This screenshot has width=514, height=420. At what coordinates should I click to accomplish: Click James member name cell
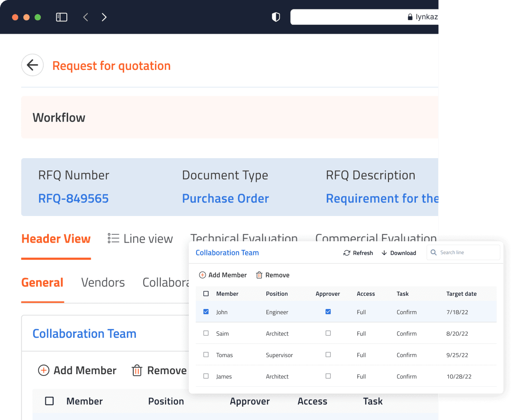(x=224, y=376)
